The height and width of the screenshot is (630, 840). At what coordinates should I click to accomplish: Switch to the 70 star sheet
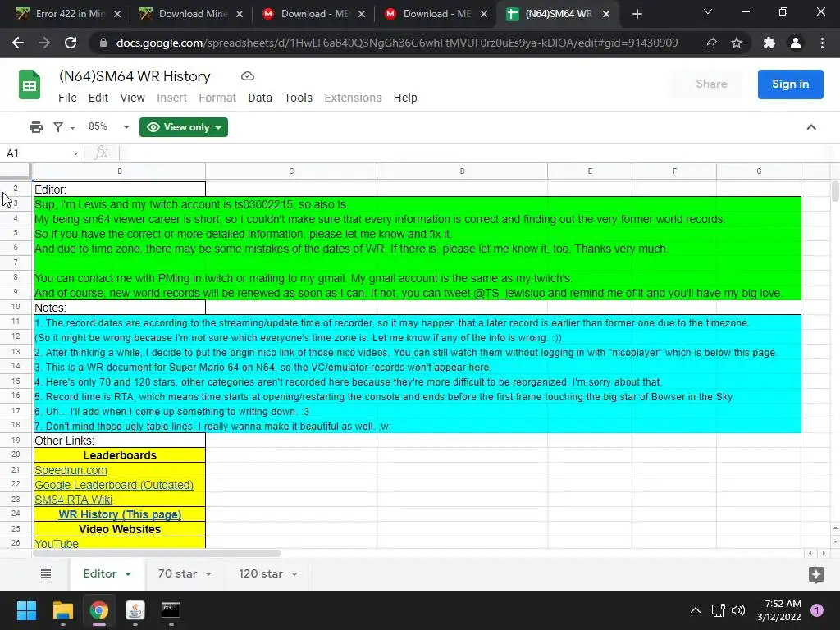(178, 573)
